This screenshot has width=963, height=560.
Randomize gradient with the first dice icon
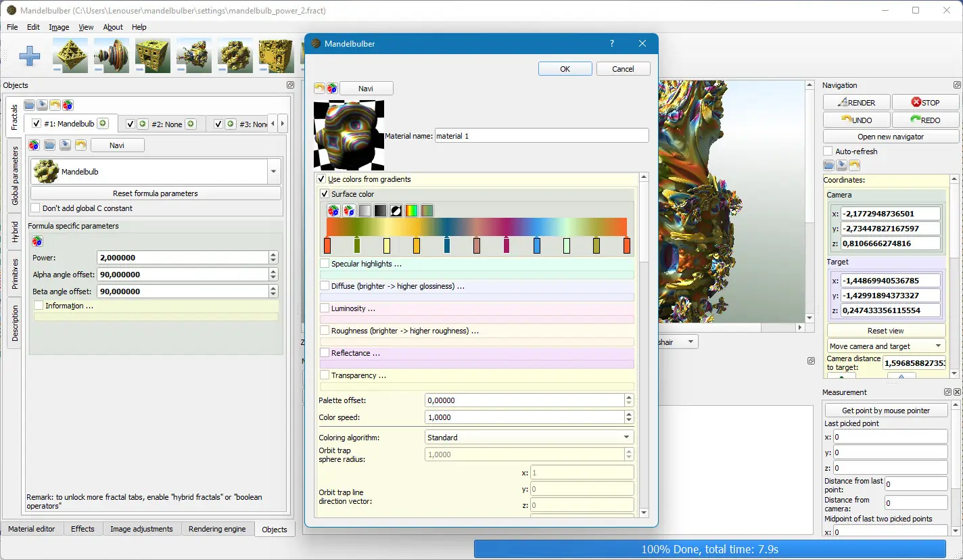[333, 210]
